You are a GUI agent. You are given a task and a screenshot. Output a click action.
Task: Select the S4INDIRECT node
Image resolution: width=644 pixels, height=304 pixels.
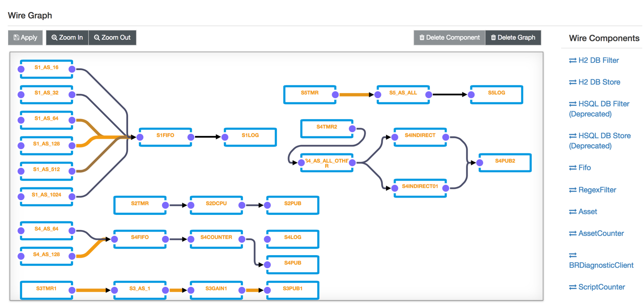pos(420,137)
